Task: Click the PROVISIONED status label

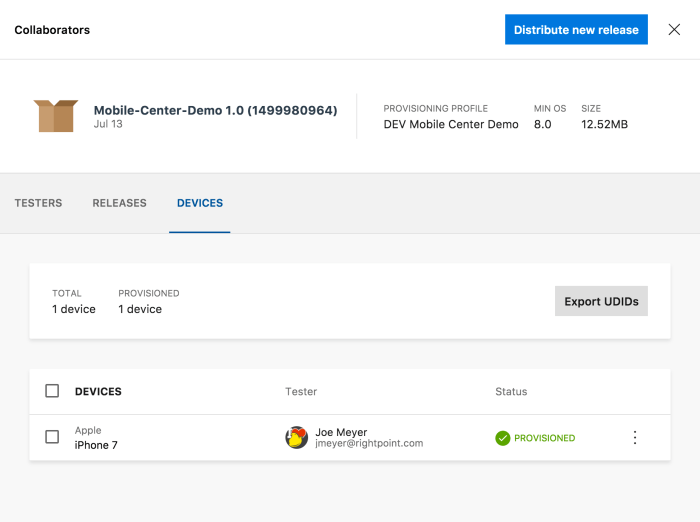Action: coord(544,438)
